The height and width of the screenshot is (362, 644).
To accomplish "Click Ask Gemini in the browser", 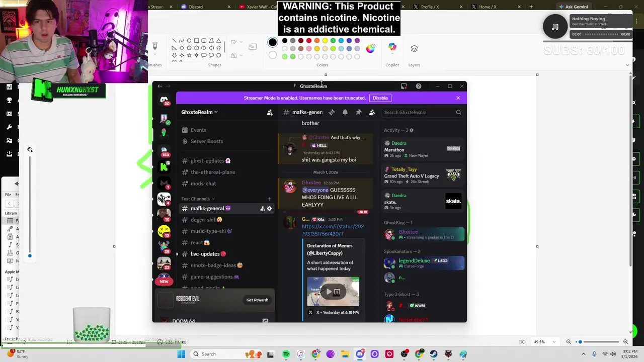I will [x=573, y=7].
